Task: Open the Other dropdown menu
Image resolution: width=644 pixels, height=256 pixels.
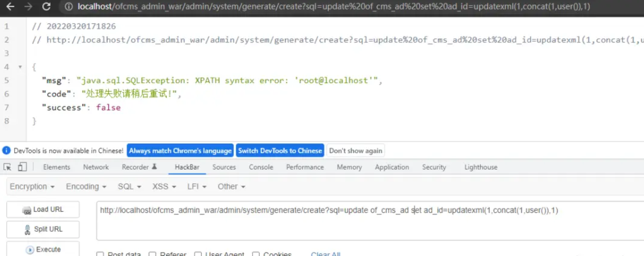Action: point(231,186)
